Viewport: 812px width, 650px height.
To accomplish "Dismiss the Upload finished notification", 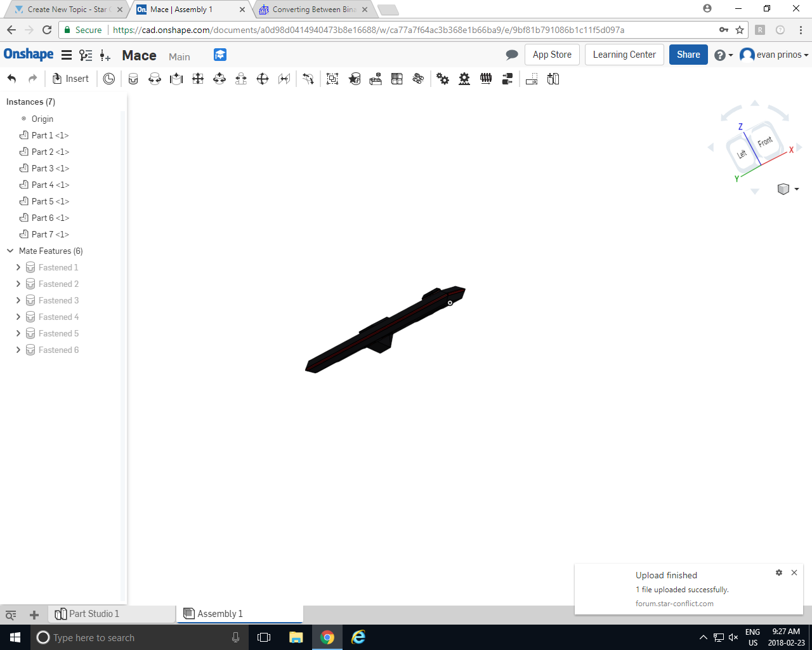I will (x=794, y=573).
